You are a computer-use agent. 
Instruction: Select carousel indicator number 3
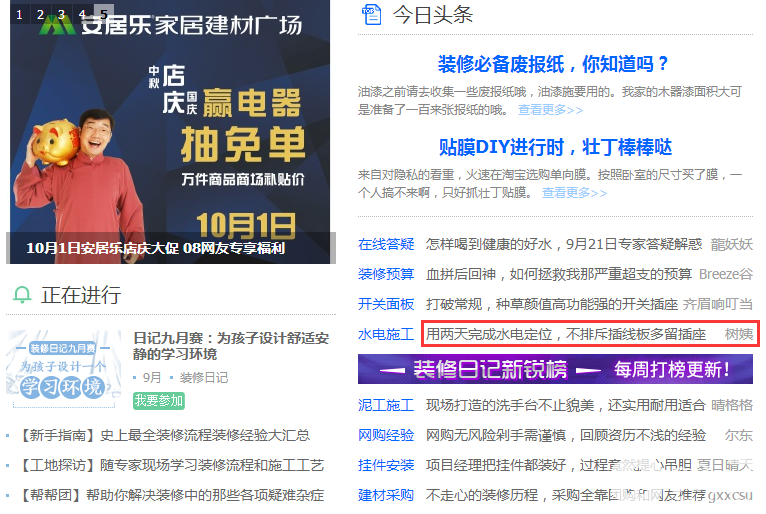pos(61,14)
